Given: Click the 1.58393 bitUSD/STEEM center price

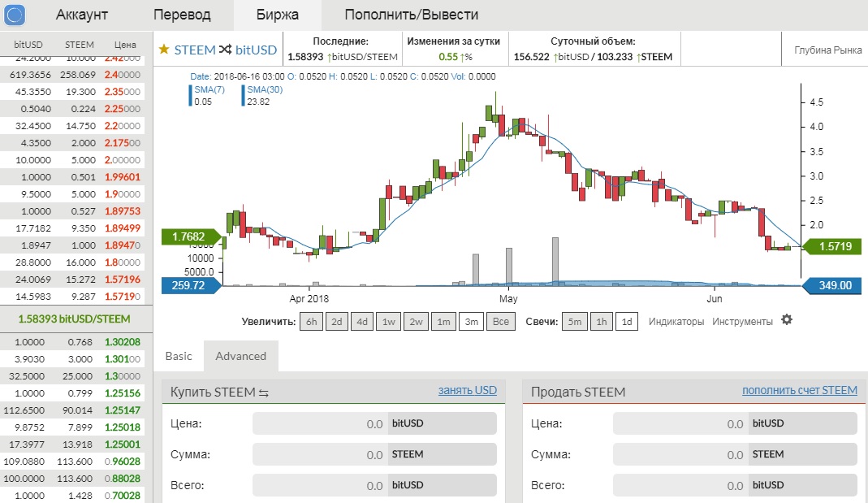Looking at the screenshot, I should (x=74, y=319).
